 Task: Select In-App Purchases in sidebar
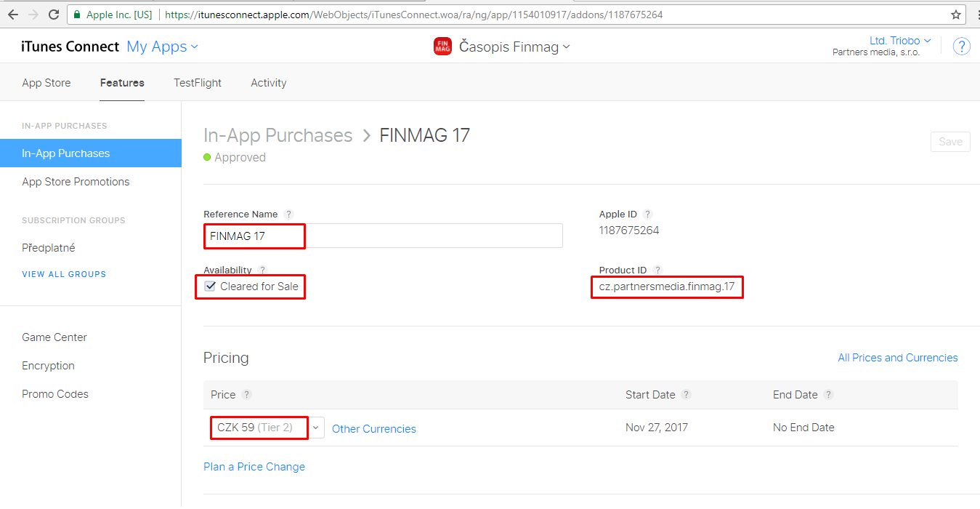(91, 153)
